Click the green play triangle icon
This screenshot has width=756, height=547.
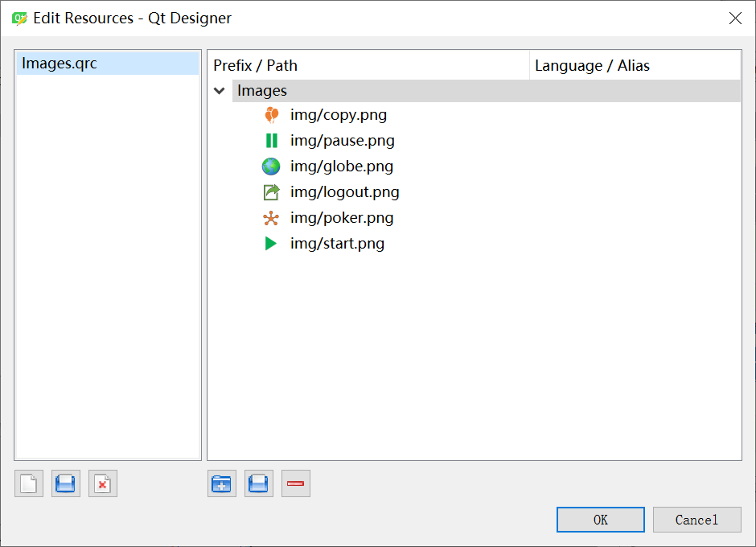[271, 244]
